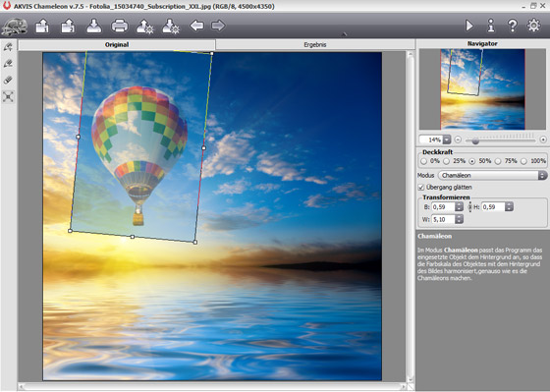Set Deckkraft to 25%
Viewport: 550px width, 392px height.
(x=446, y=161)
